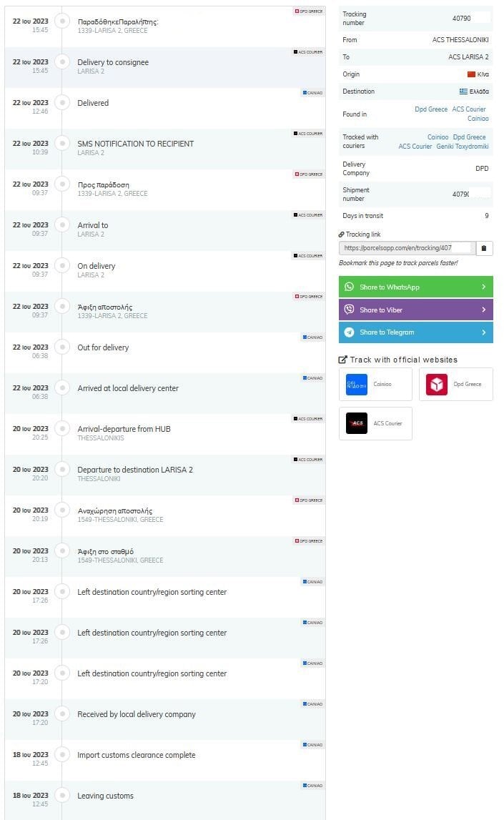The image size is (504, 820).
Task: Click the chain icon beside Tracking link
Action: coord(342,234)
